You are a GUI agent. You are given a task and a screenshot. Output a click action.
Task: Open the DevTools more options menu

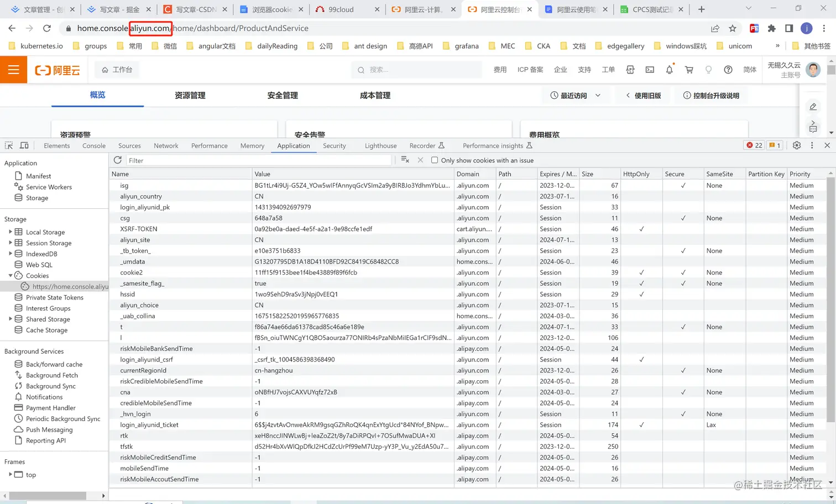[812, 145]
